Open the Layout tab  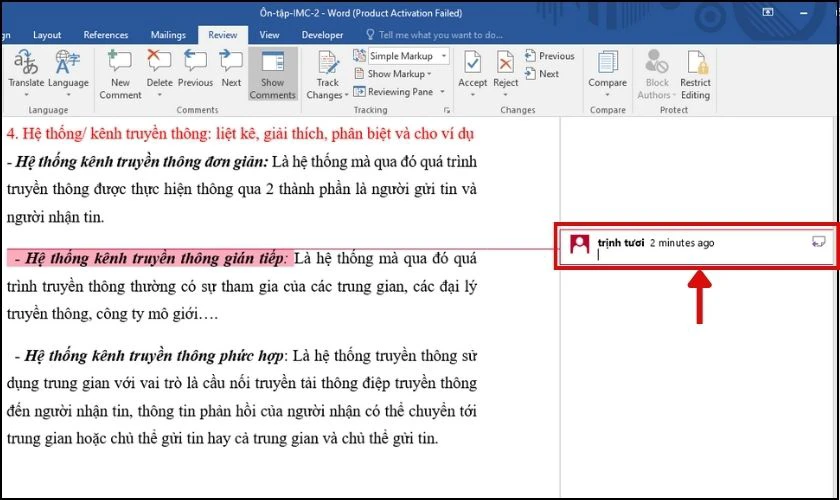pyautogui.click(x=47, y=35)
